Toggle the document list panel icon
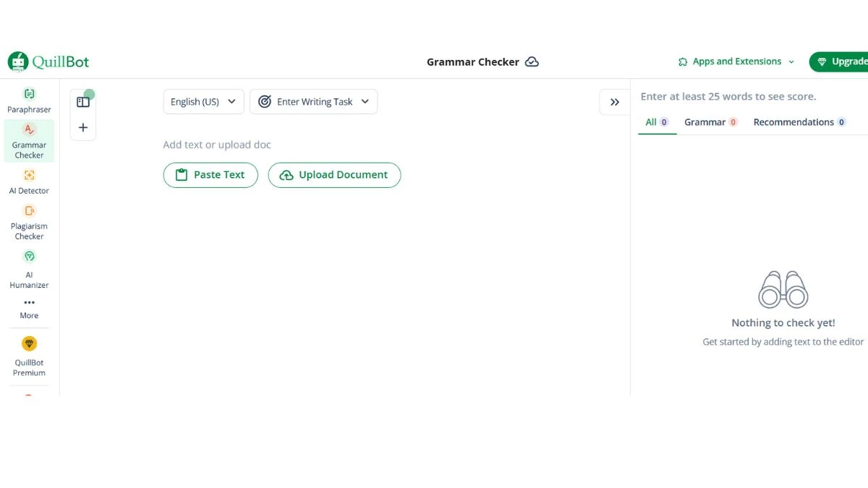Screen dimensions: 868x488 coord(83,102)
